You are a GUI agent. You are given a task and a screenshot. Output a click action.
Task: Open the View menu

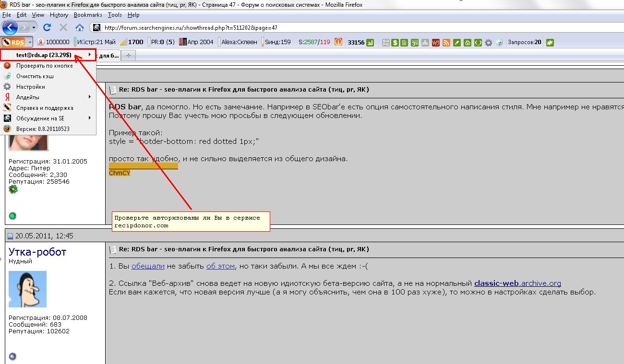coord(38,15)
